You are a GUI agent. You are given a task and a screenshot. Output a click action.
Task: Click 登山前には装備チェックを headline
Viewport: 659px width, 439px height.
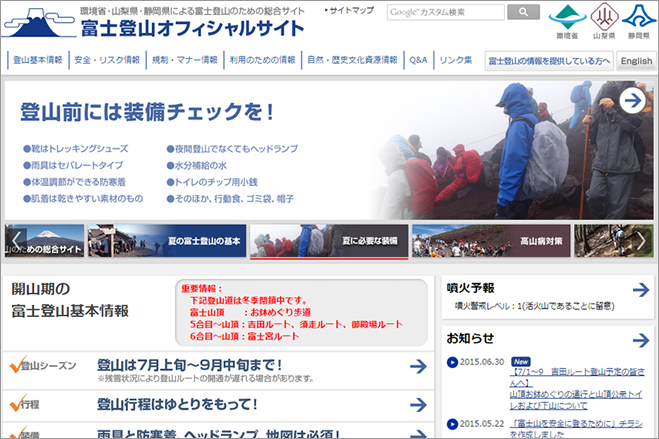click(147, 112)
